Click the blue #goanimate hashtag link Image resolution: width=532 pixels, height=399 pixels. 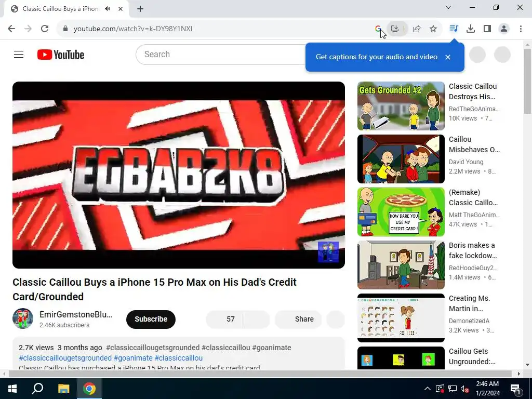pos(133,358)
